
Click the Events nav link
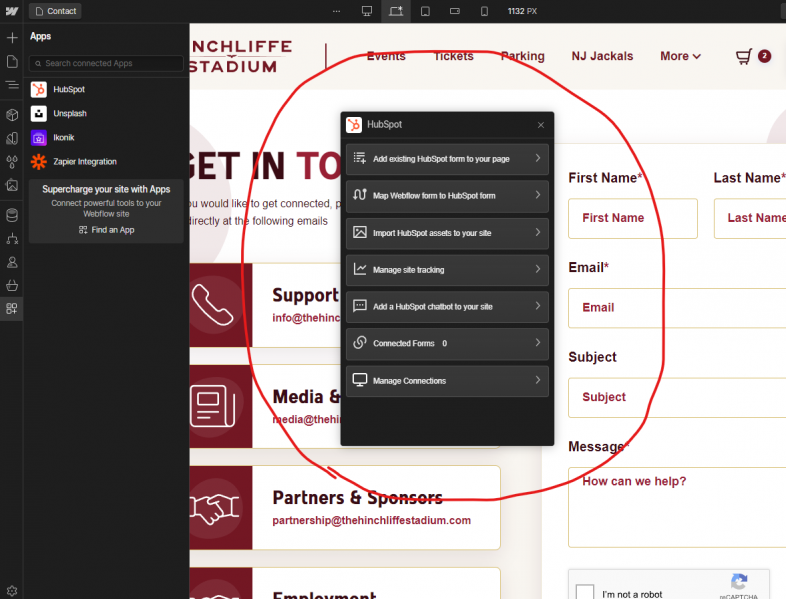pos(386,56)
